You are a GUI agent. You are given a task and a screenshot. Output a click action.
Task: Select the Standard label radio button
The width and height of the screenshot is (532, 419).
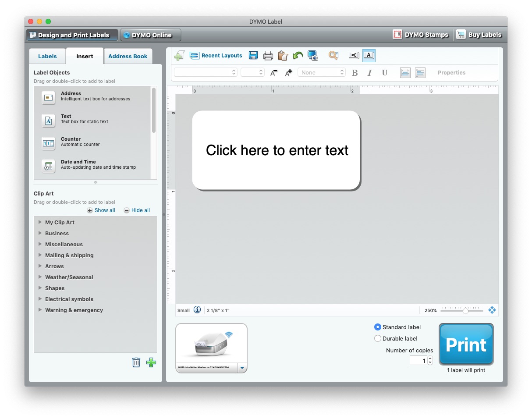click(x=378, y=327)
